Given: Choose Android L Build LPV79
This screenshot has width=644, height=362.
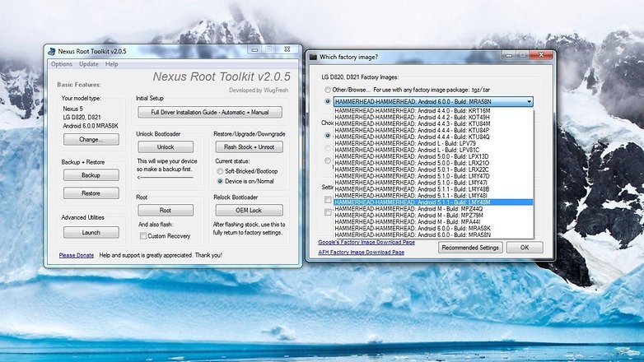Looking at the screenshot, I should pos(433,144).
